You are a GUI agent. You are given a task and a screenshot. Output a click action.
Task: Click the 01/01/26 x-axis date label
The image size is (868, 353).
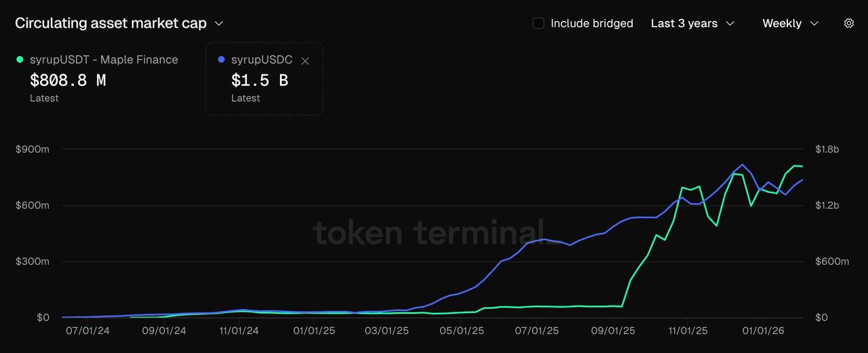tap(764, 331)
